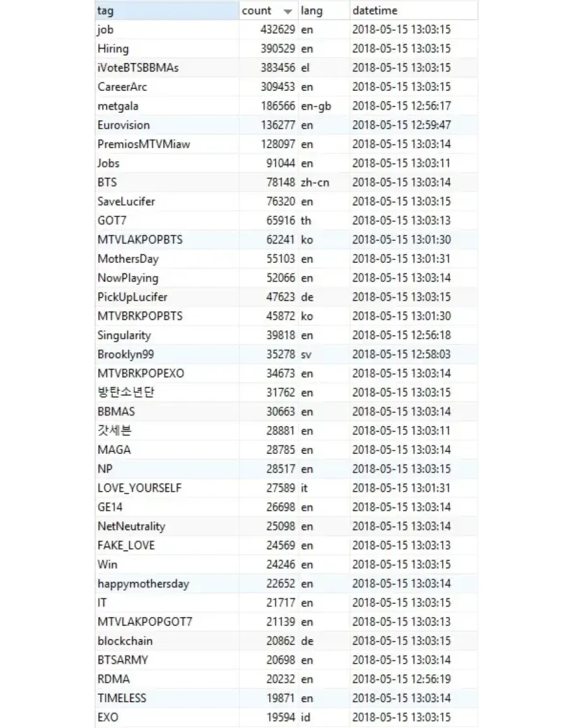Click the lang column header

tap(312, 11)
